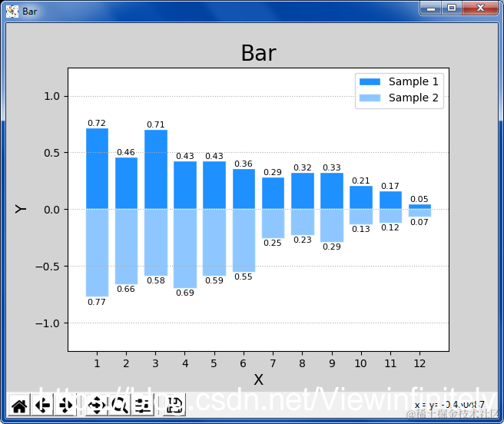The image size is (504, 424).
Task: Click the Y axis label
Action: pos(21,209)
